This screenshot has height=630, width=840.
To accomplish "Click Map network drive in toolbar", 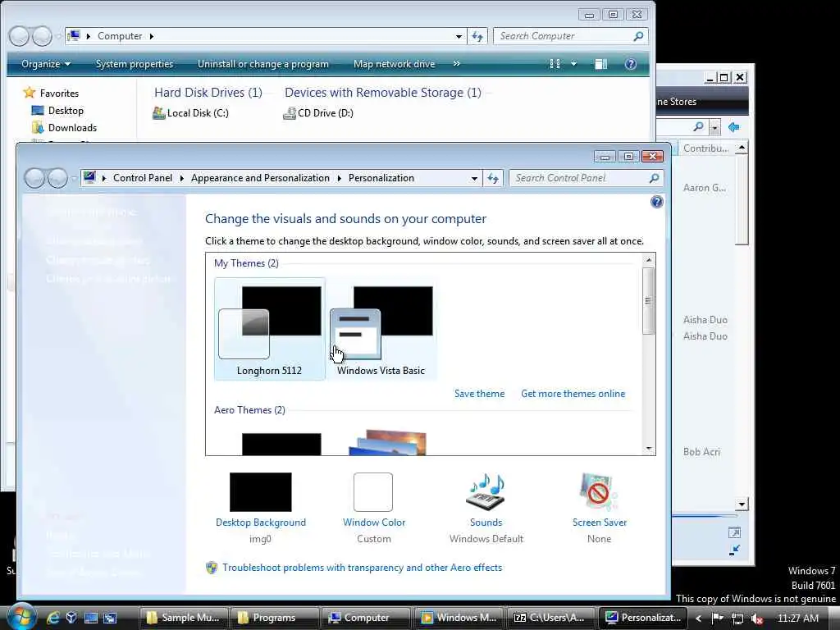I will click(x=395, y=64).
